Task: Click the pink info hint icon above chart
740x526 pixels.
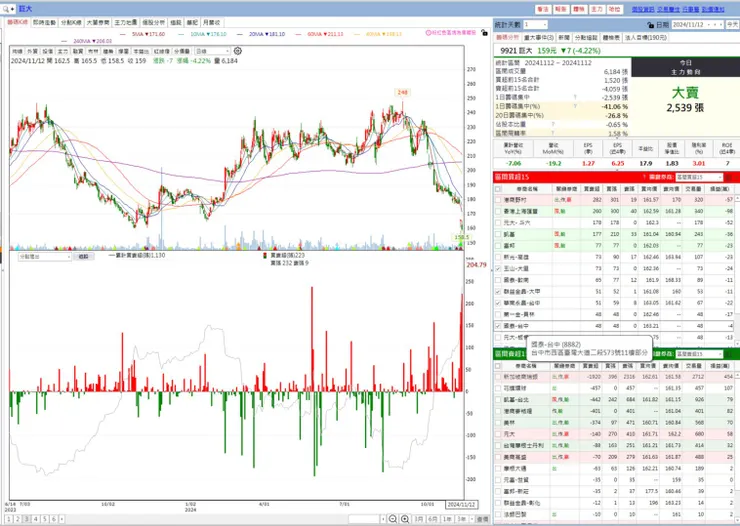Action: (429, 33)
